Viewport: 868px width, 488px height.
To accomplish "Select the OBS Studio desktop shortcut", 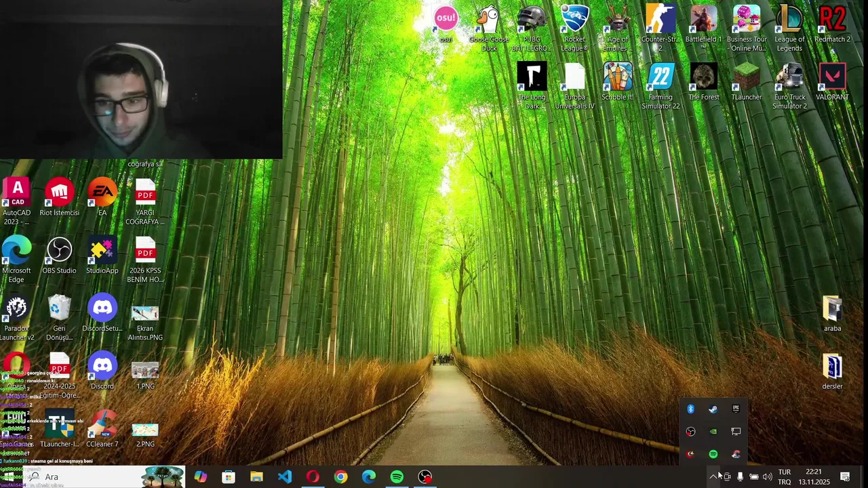I will tap(59, 256).
